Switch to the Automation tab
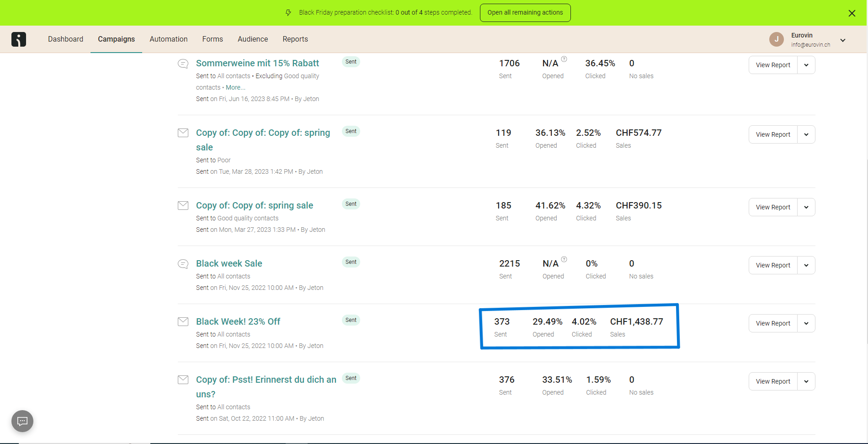868x444 pixels. coord(168,39)
